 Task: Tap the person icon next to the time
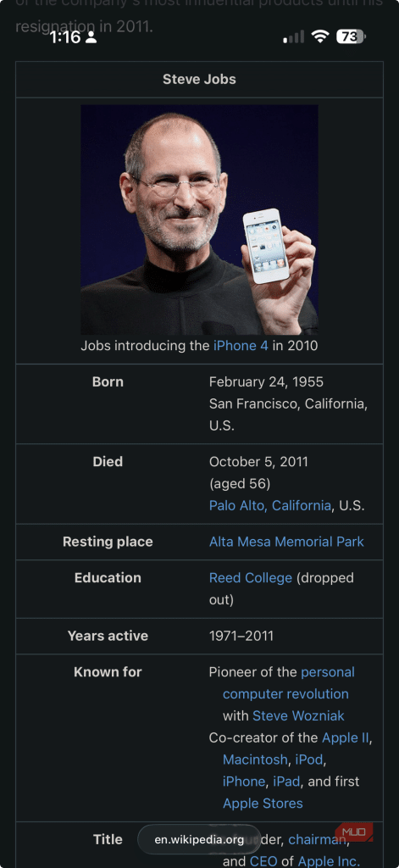tap(91, 37)
